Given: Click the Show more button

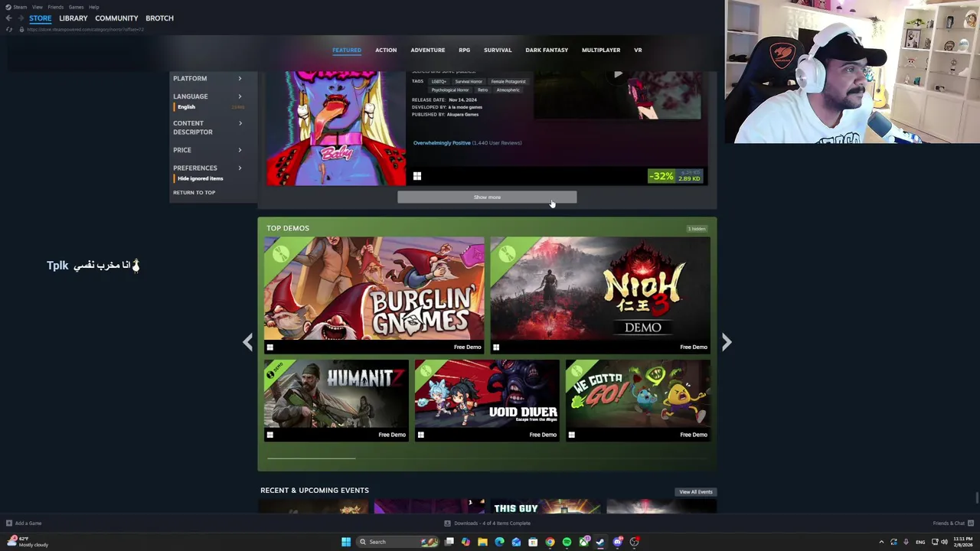Looking at the screenshot, I should [487, 197].
